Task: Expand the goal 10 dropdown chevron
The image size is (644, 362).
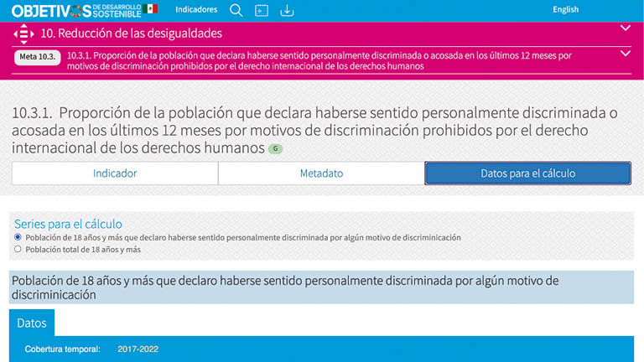Action: pyautogui.click(x=625, y=28)
